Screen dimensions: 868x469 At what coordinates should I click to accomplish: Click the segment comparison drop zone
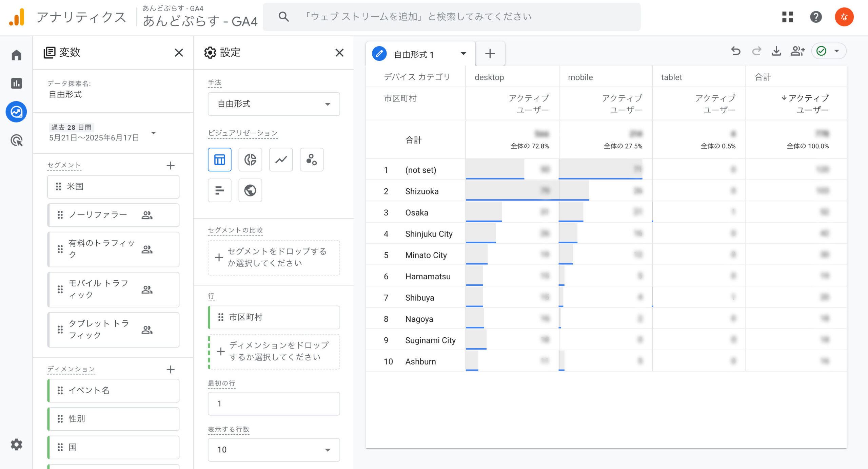click(274, 258)
